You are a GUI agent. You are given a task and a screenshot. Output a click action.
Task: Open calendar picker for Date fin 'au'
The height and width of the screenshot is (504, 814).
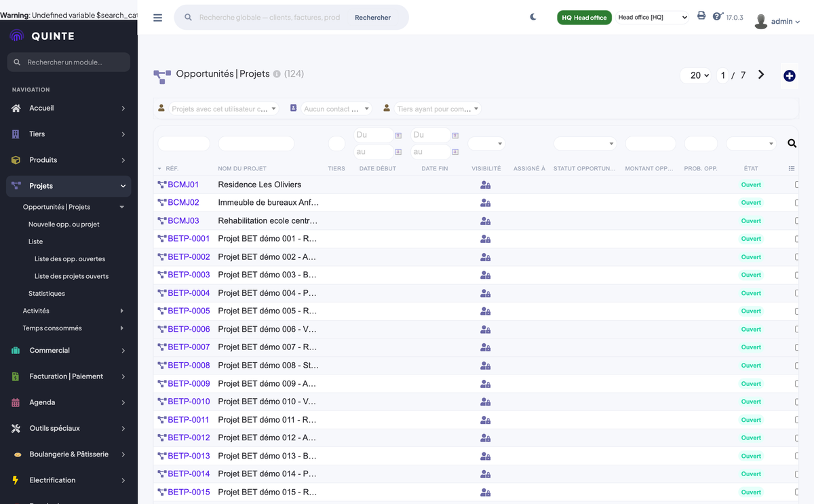(455, 152)
